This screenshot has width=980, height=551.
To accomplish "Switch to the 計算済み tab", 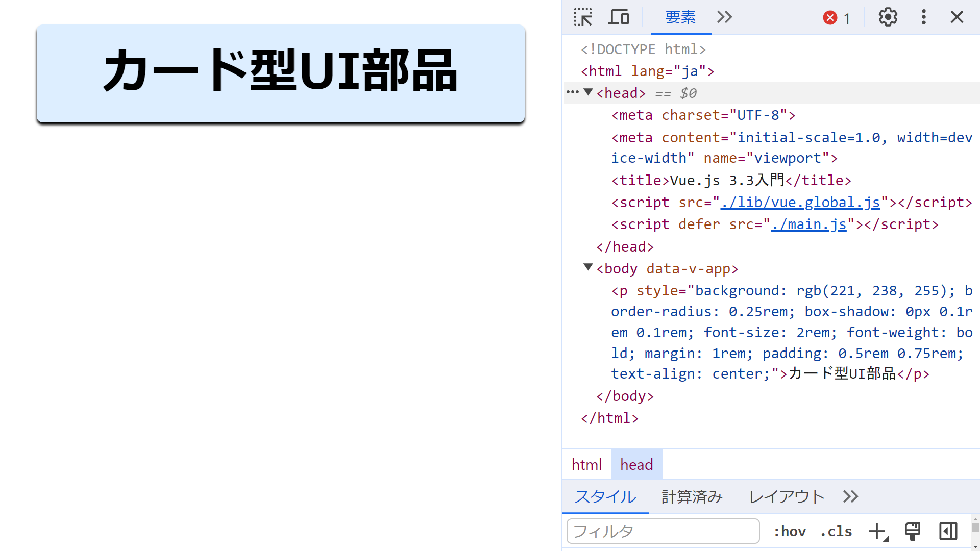I will coord(692,496).
